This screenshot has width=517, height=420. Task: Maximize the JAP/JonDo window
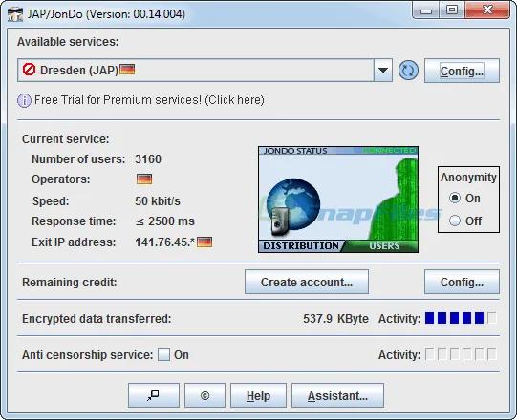click(x=452, y=10)
